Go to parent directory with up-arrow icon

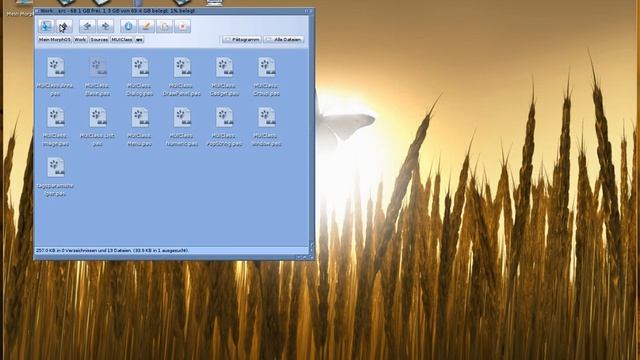tap(64, 26)
